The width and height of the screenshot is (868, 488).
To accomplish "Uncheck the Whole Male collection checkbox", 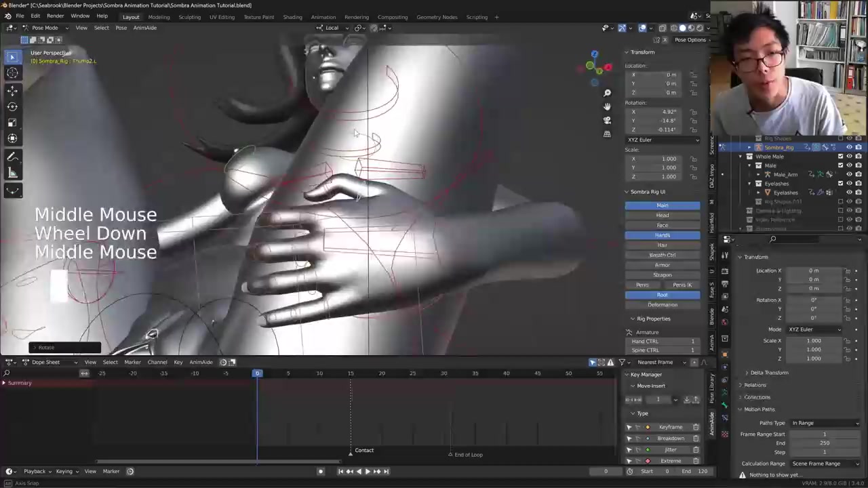I will (840, 157).
